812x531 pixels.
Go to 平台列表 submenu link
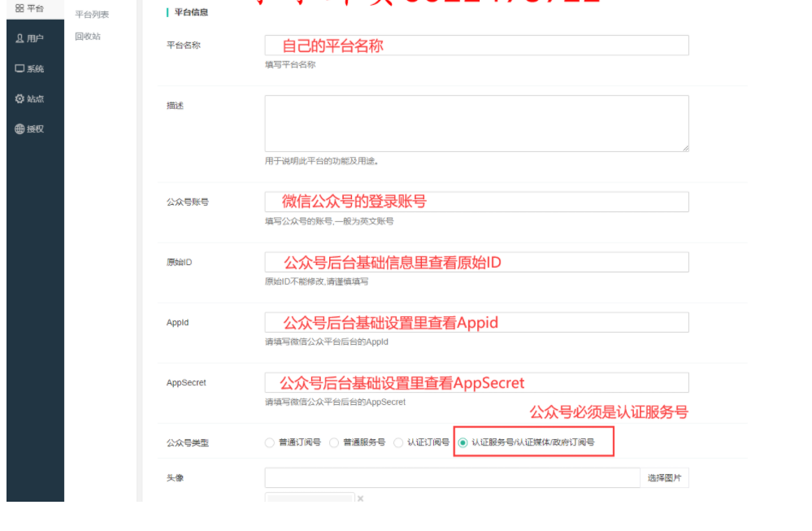tap(92, 15)
